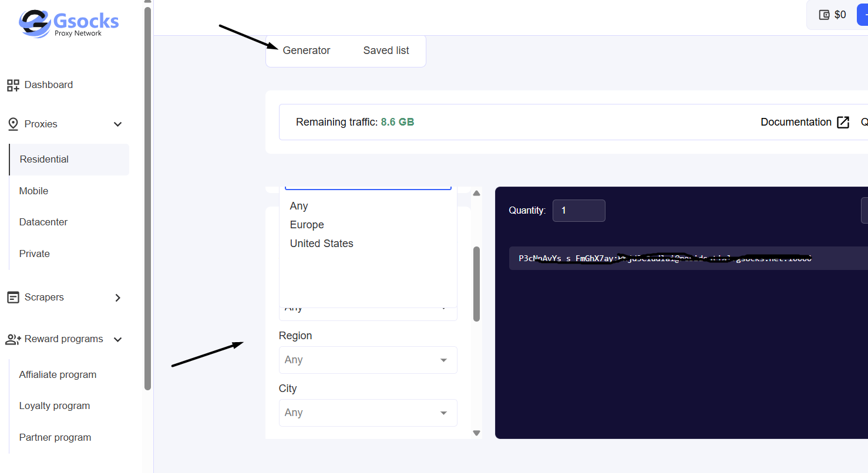Select Private proxies in sidebar
This screenshot has height=473, width=868.
coord(35,254)
